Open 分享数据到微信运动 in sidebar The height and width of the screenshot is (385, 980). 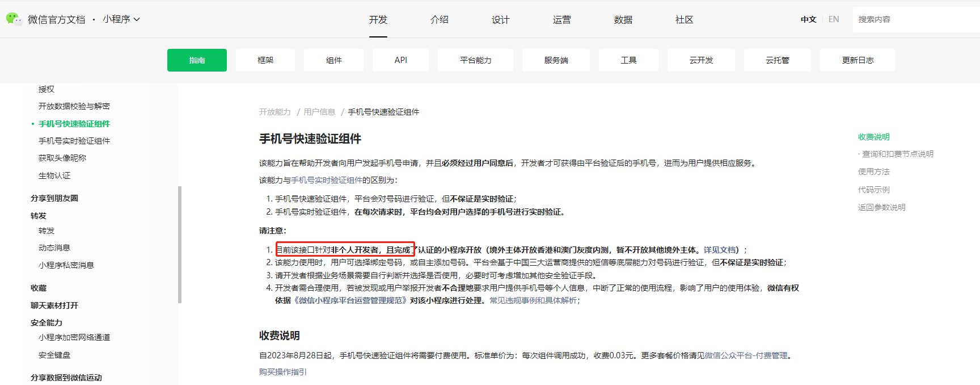(x=66, y=378)
